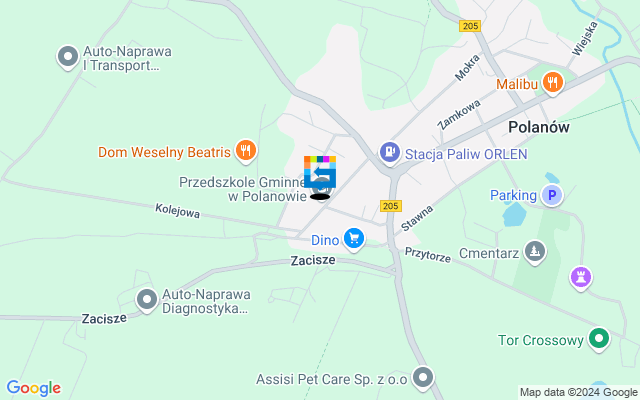Click the upper 205 road shield
The image size is (640, 400).
(x=470, y=26)
